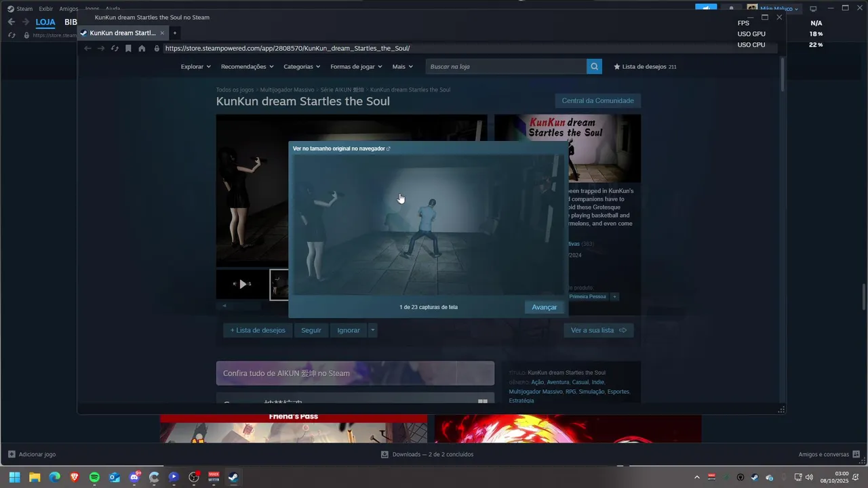
Task: Open the Aventura genre link
Action: click(558, 382)
